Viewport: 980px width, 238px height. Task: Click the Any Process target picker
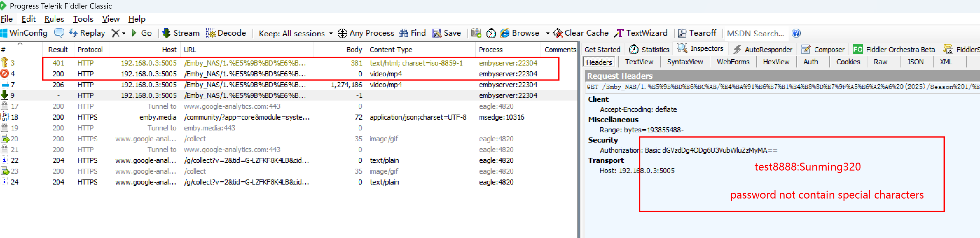[x=366, y=33]
